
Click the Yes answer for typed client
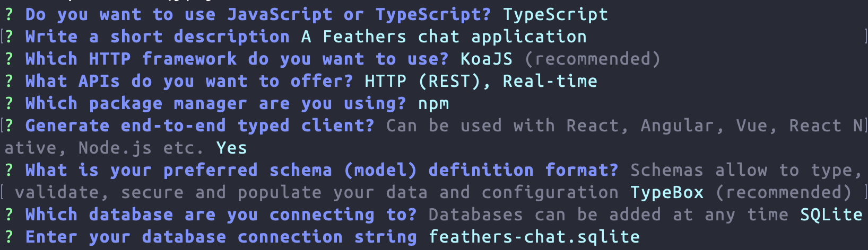pos(231,148)
